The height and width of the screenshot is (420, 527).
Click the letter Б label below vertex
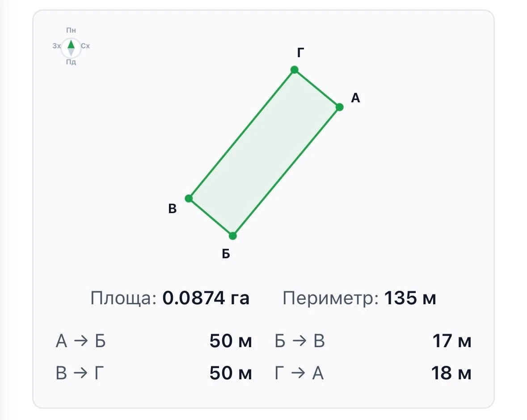coord(226,254)
